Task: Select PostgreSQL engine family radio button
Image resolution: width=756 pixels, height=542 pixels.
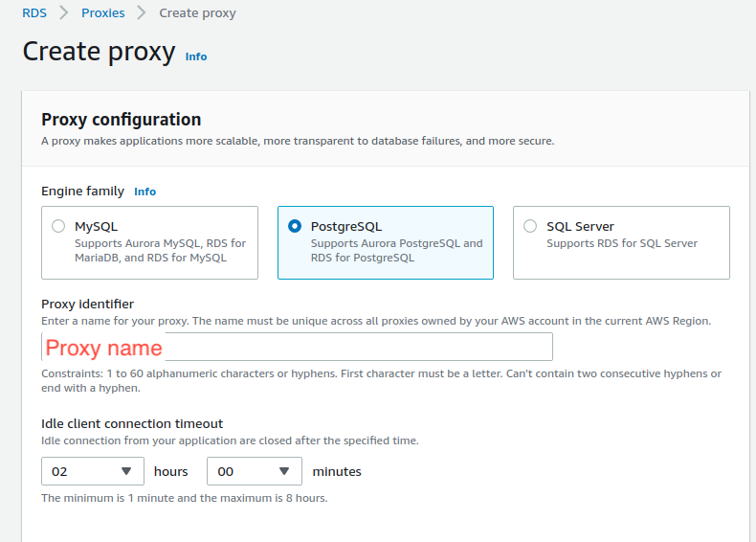Action: pos(295,226)
